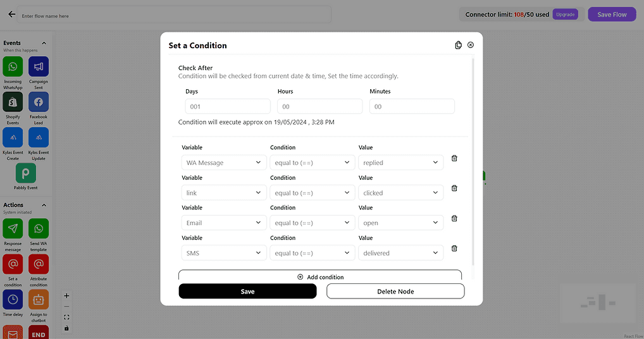The width and height of the screenshot is (644, 339).
Task: Toggle canvas lock icon
Action: (x=66, y=328)
